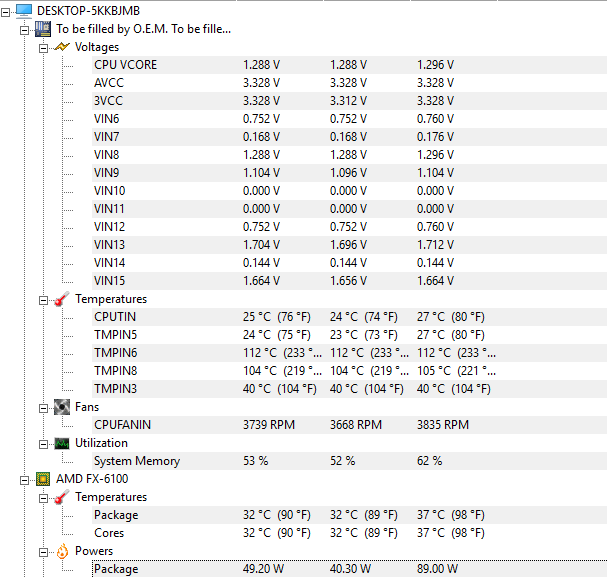This screenshot has width=607, height=577.
Task: Collapse the AMD FX-6100 node
Action: (x=24, y=481)
